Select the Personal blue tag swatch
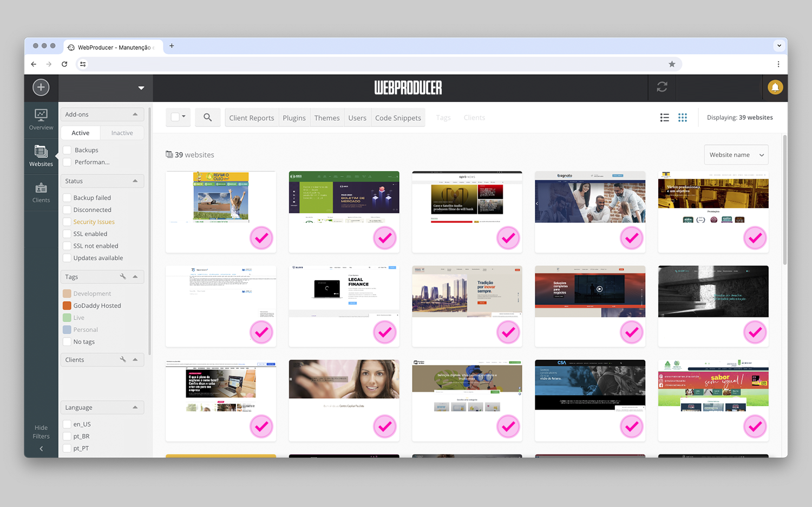 [67, 329]
